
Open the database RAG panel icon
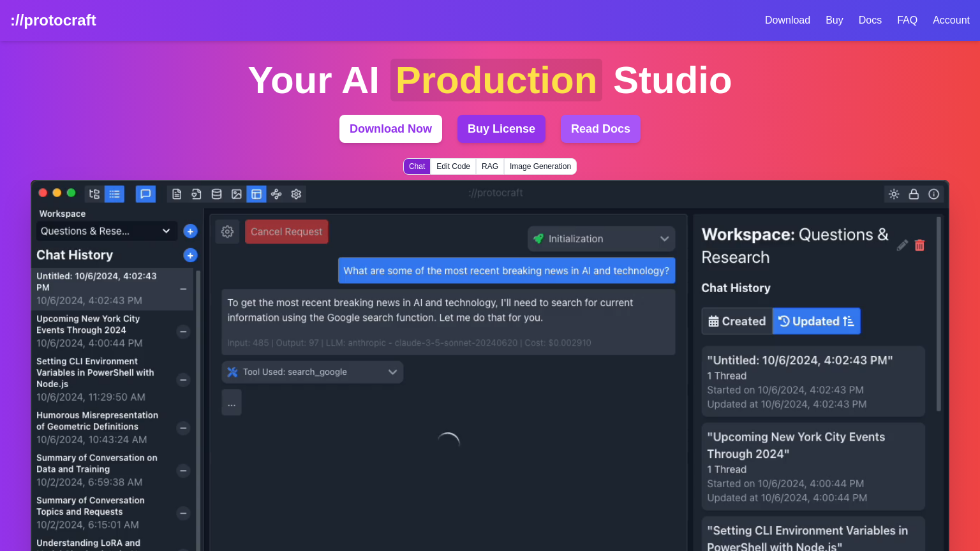[x=216, y=194]
